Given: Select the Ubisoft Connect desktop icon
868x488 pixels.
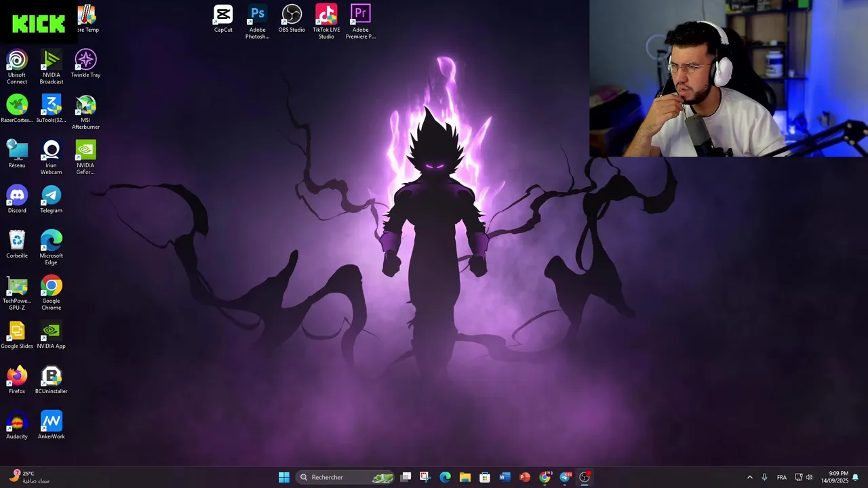Looking at the screenshot, I should (x=17, y=66).
